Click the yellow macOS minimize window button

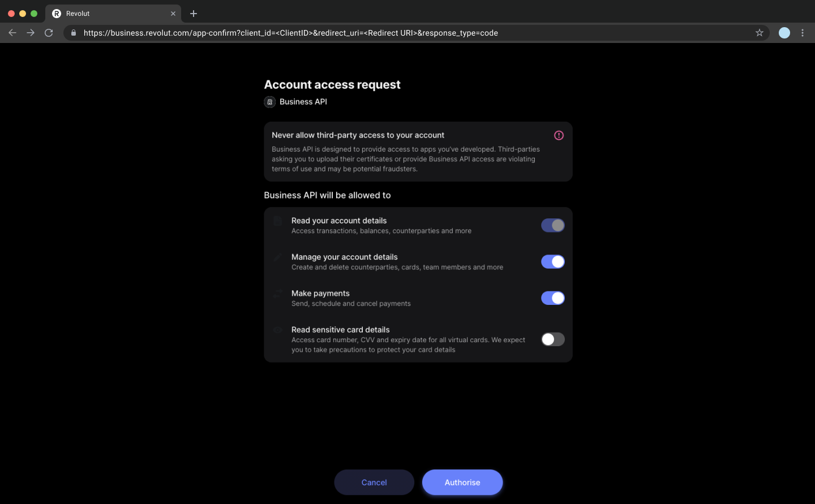pos(23,14)
